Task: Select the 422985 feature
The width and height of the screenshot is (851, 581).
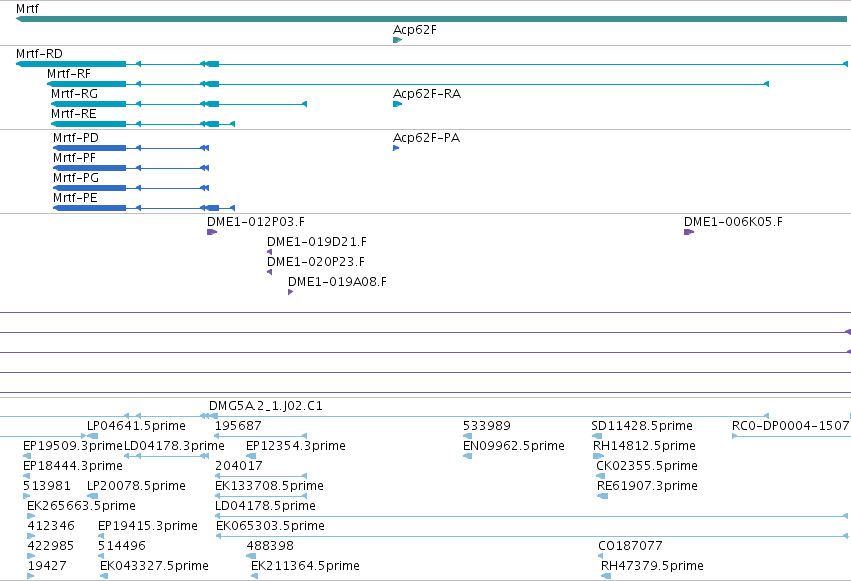Action: (50, 546)
